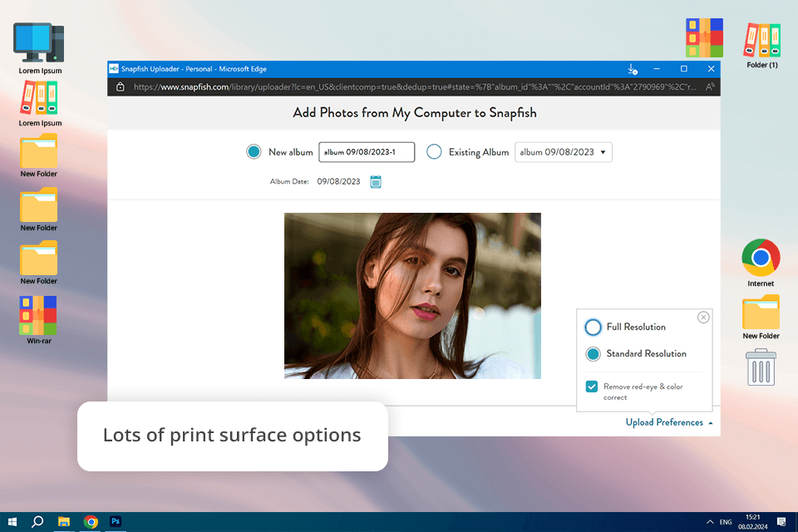Uncheck Remove red-eye & color correct

click(x=591, y=387)
